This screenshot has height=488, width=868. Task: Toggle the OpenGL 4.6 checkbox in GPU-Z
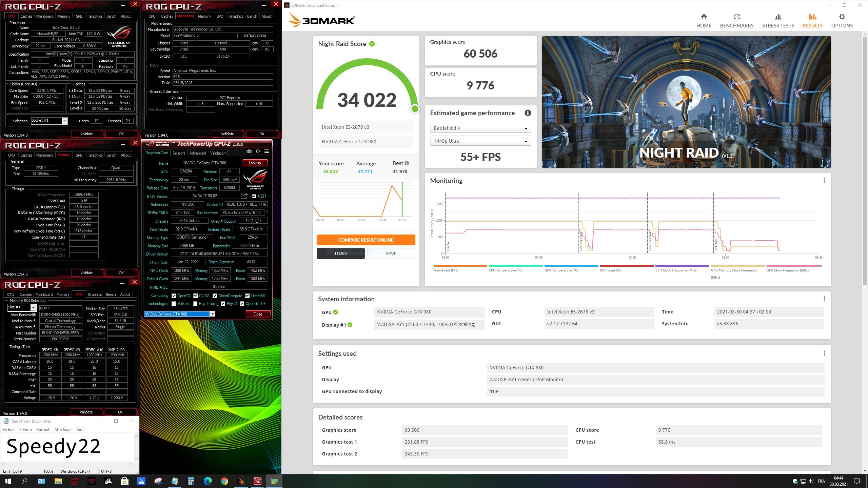(x=242, y=303)
